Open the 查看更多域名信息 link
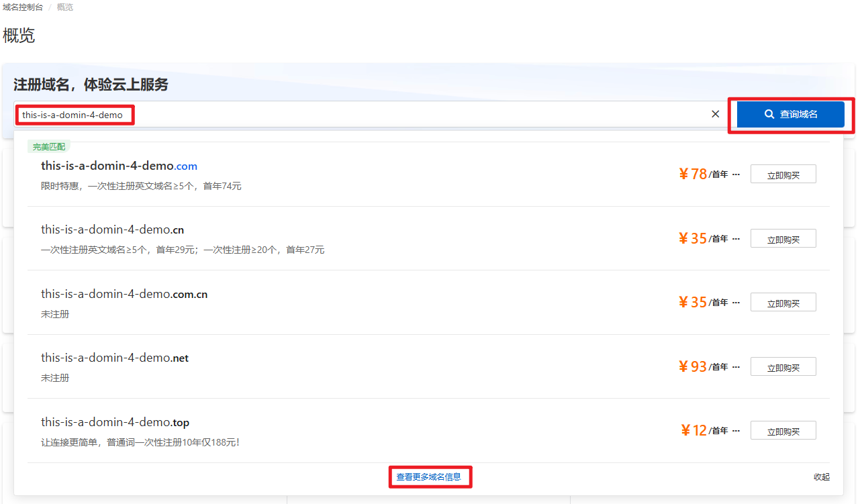The height and width of the screenshot is (504, 860). coord(429,477)
